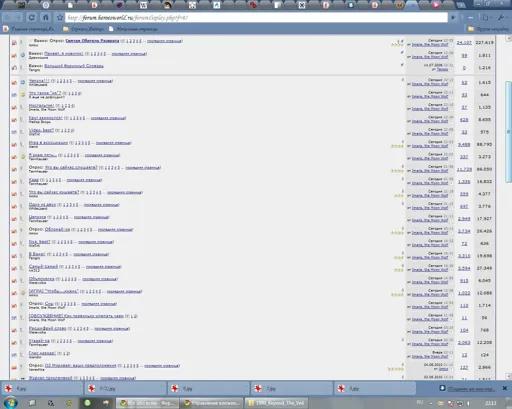Expand the third download item's dropdown arrow
Viewport: 512px width, 409px height.
coord(246,388)
